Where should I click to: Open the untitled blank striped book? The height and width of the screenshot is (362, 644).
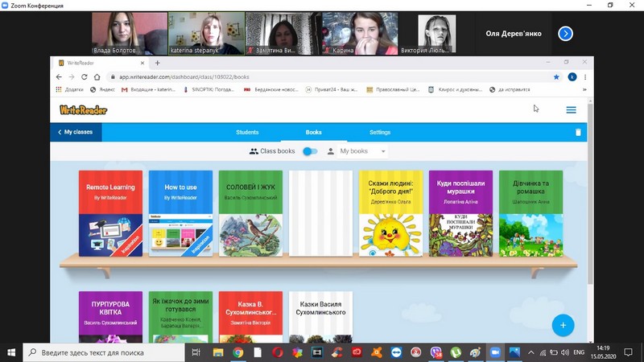tap(320, 213)
